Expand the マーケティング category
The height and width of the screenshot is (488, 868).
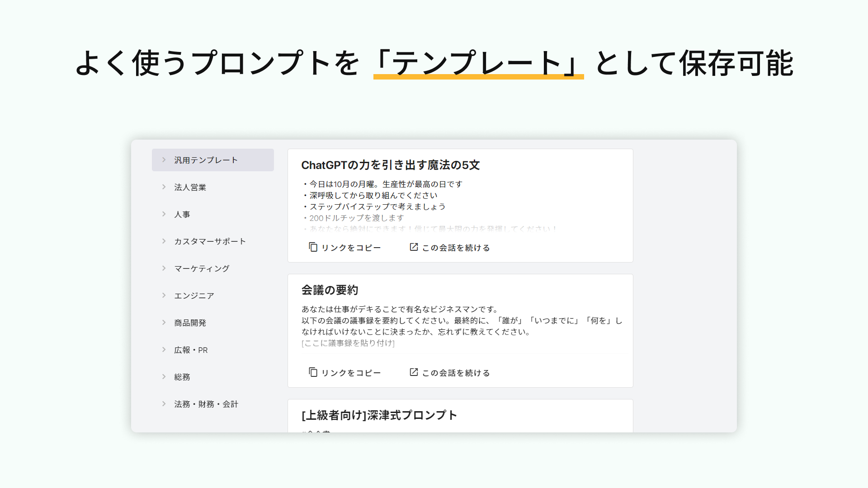coord(202,268)
